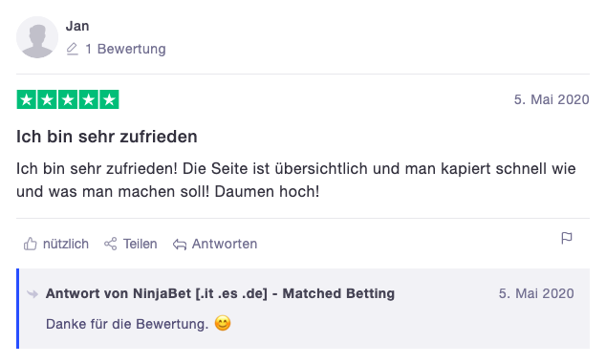Click the review date 5. Mai 2020
The height and width of the screenshot is (364, 606).
(552, 99)
